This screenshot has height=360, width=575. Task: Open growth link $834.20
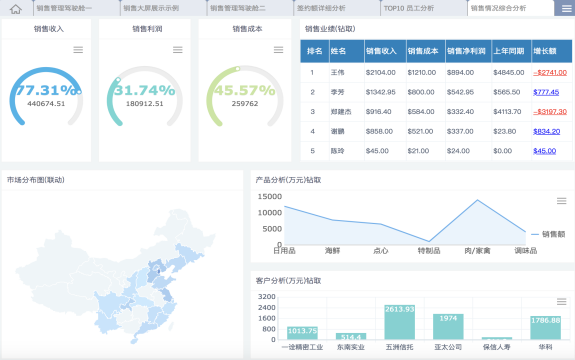click(546, 131)
